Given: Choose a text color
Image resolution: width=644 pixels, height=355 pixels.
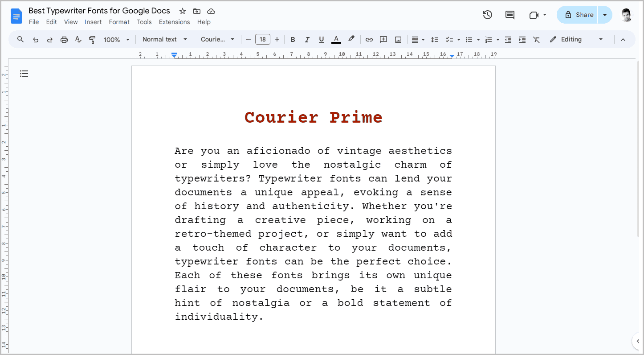Looking at the screenshot, I should tap(336, 40).
